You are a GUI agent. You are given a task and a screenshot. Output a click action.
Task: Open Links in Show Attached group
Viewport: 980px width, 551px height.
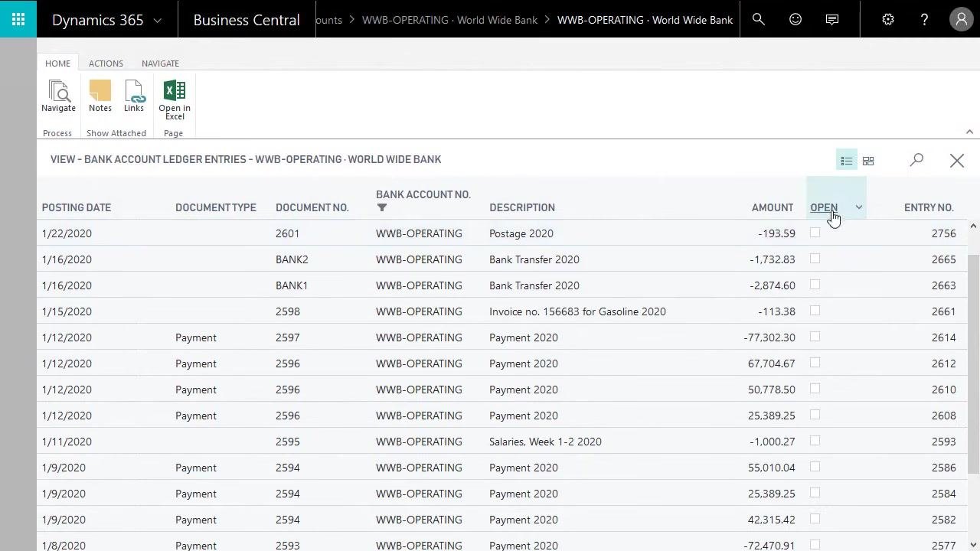pos(134,96)
